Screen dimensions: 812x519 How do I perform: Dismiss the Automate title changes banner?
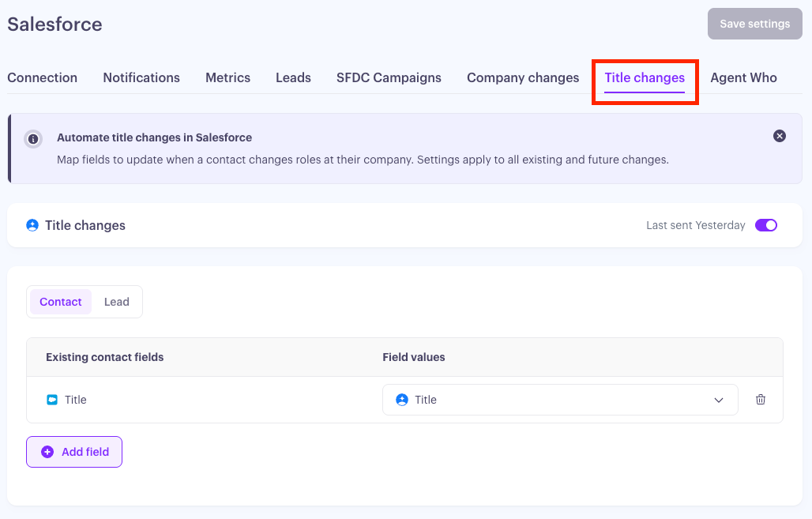780,136
